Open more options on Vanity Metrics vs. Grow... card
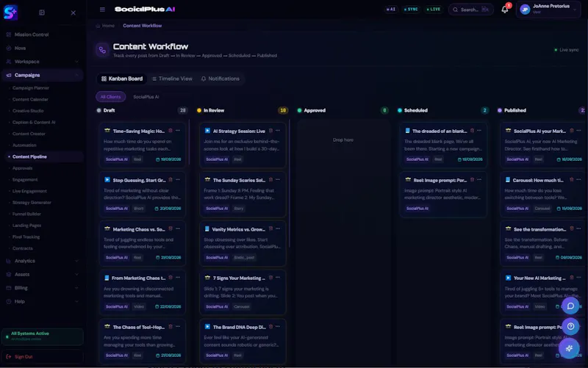Viewport: 588px width, 368px height. pos(278,228)
